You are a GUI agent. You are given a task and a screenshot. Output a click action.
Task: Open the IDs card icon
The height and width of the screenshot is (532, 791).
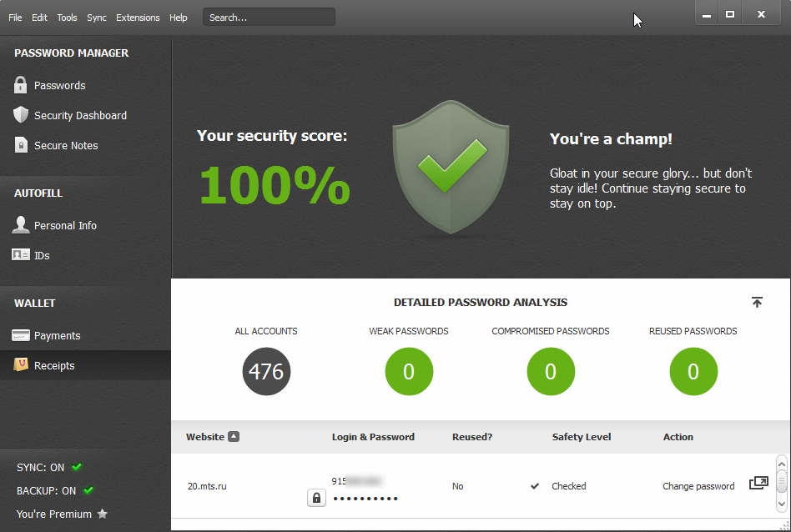click(21, 255)
